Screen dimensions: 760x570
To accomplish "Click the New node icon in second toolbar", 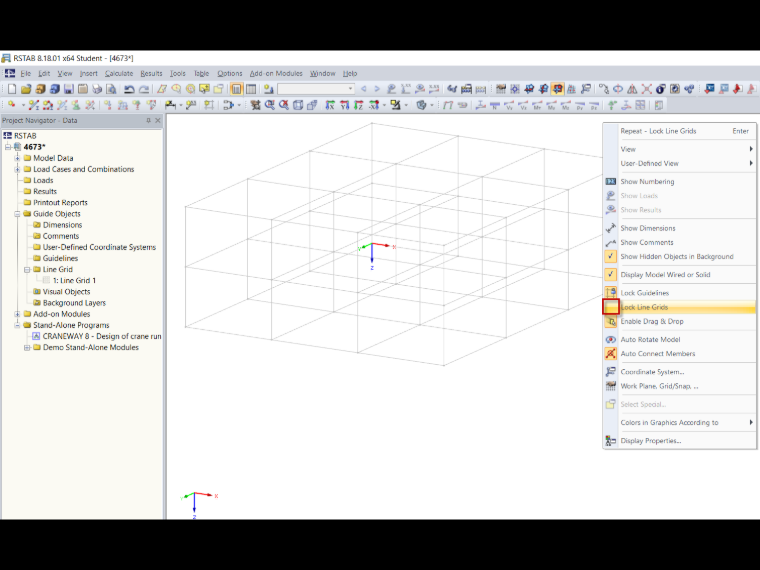I will (12, 105).
